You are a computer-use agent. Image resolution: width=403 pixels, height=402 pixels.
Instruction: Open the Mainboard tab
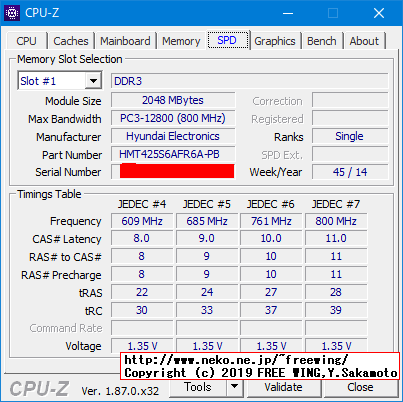tap(125, 41)
